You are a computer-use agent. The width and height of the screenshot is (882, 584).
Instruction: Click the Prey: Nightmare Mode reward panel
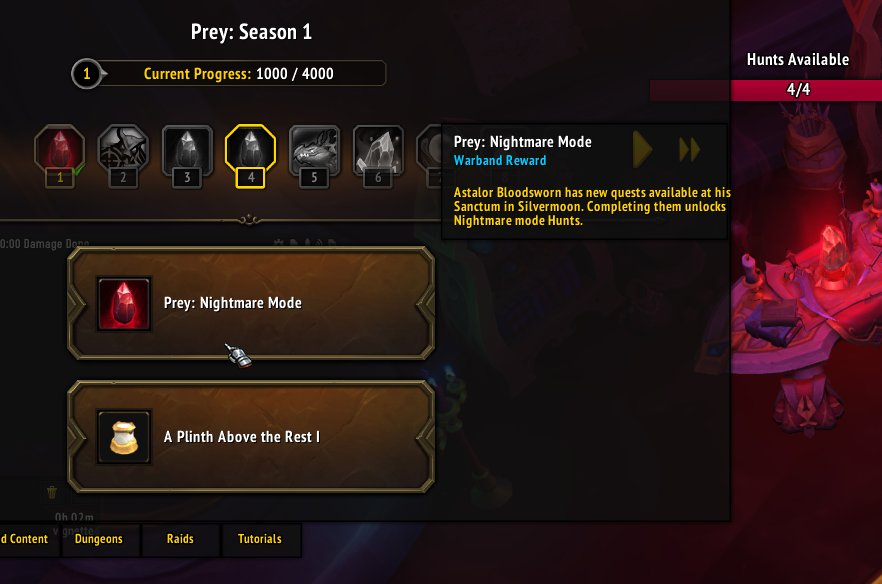click(x=251, y=303)
